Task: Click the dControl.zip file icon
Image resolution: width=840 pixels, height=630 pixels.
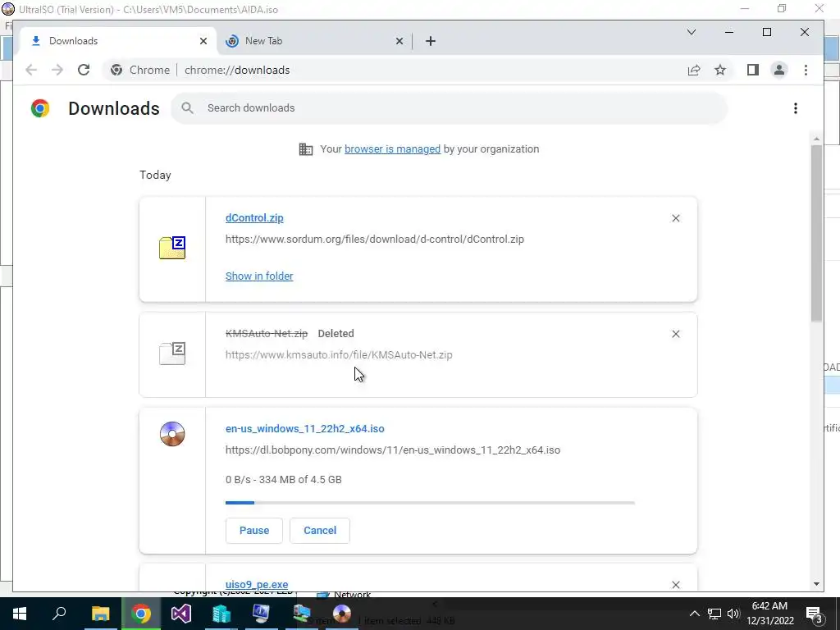Action: coord(172,248)
